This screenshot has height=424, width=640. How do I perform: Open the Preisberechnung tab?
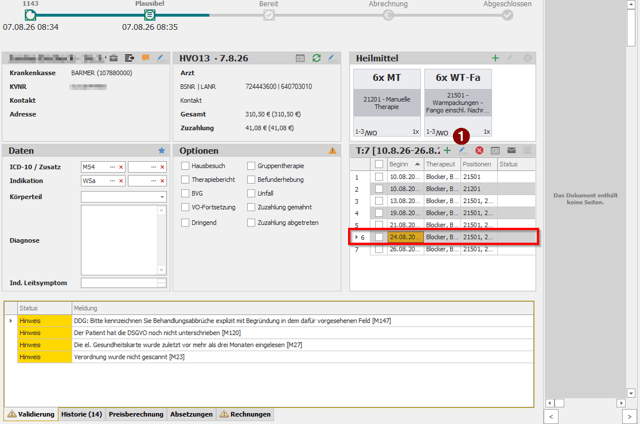136,414
